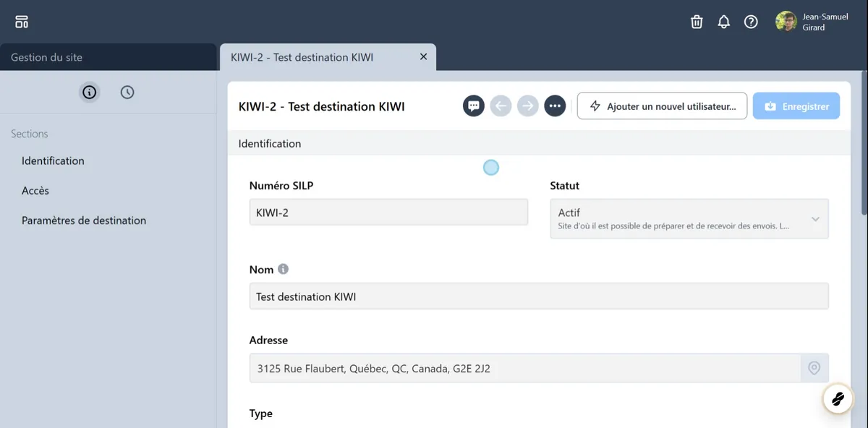Click Ajouter un nouvel utilisateur button
The width and height of the screenshot is (868, 428).
[x=662, y=106]
